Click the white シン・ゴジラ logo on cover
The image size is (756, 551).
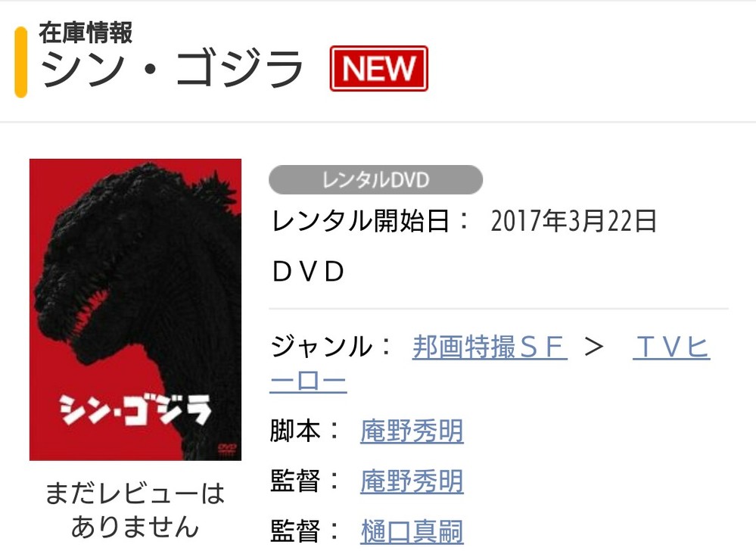click(135, 409)
